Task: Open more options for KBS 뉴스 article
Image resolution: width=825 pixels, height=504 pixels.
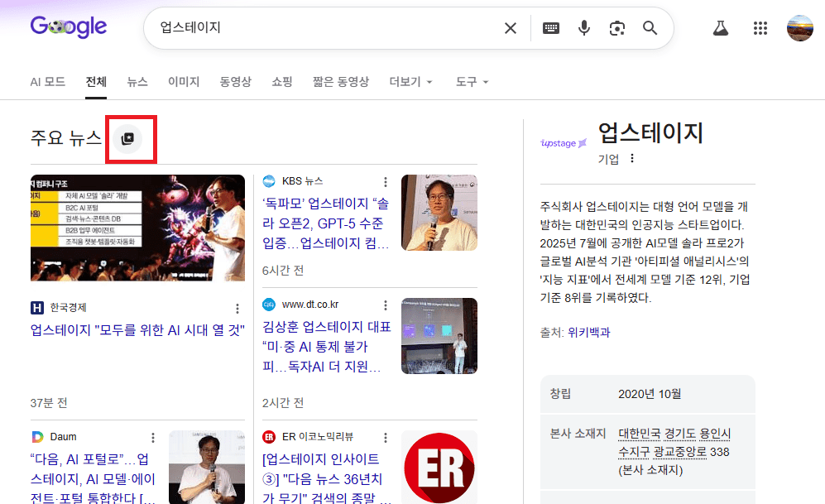Action: point(386,182)
